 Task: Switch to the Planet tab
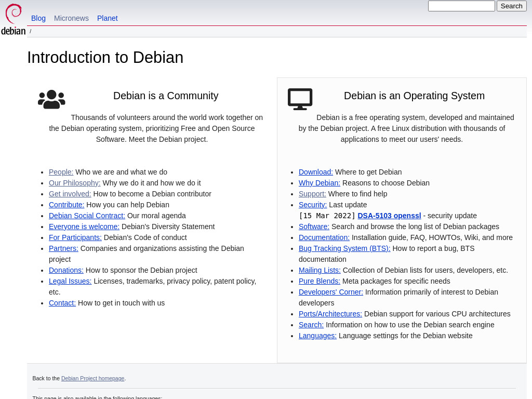(x=107, y=18)
